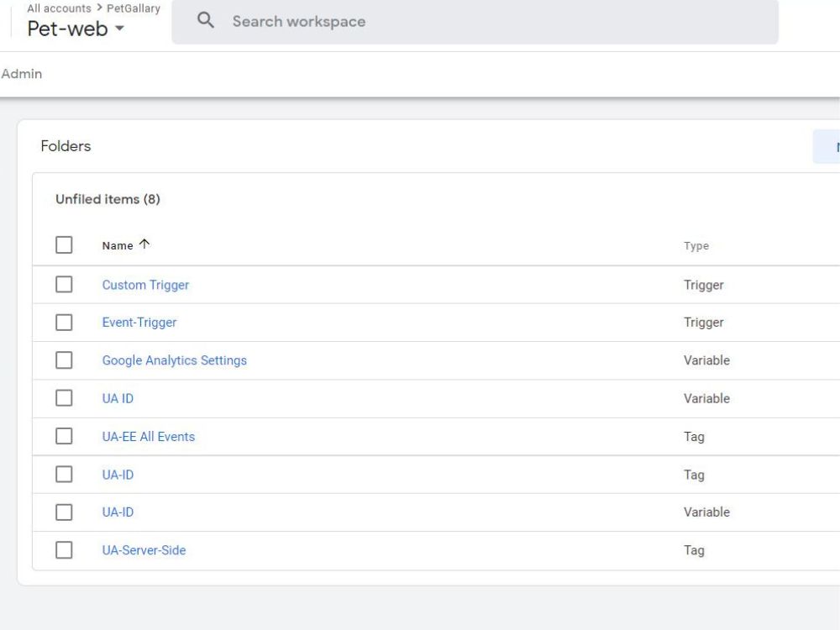Check the Custom Trigger row checkbox
840x630 pixels.
64,285
